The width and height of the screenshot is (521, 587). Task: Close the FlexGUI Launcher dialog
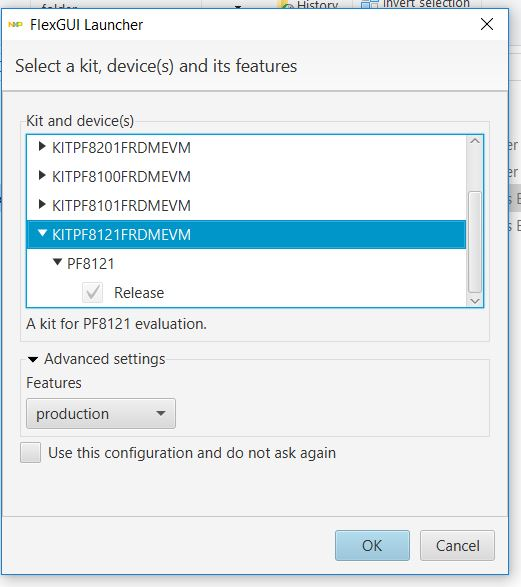click(487, 24)
